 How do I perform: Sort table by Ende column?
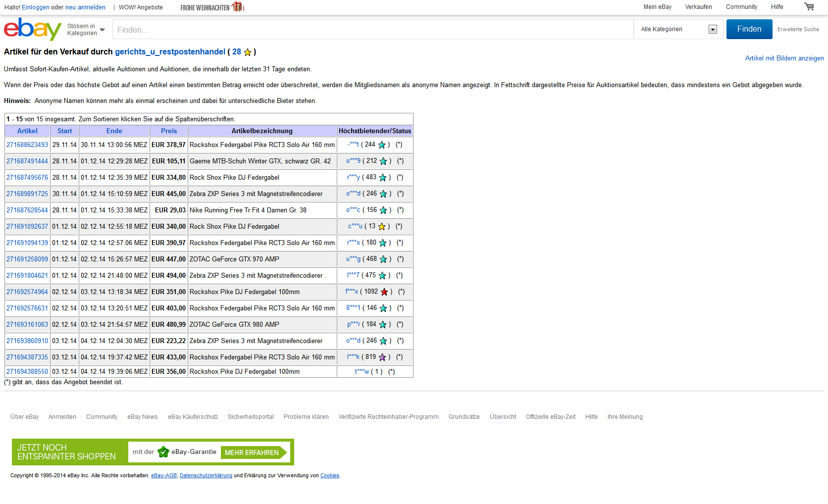tap(114, 131)
